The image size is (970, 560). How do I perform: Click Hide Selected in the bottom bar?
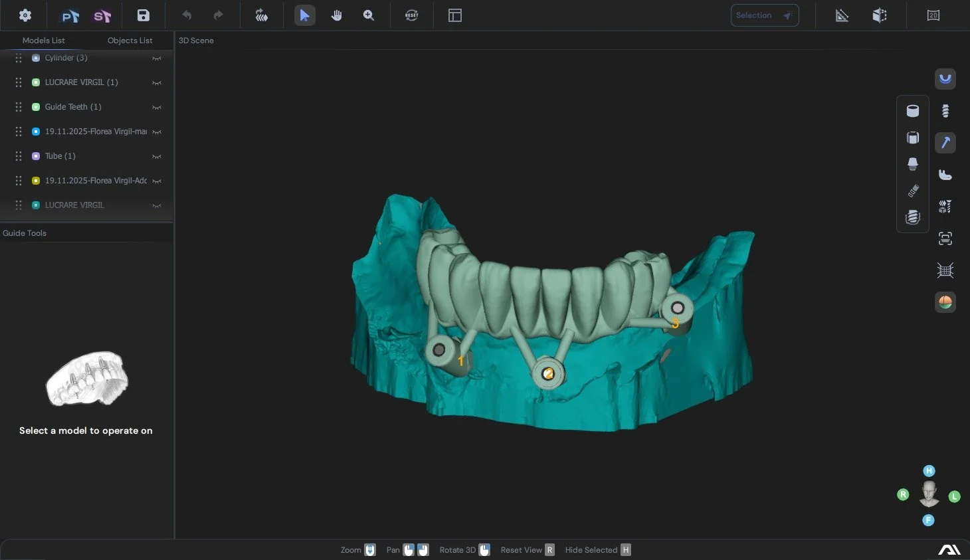coord(591,549)
